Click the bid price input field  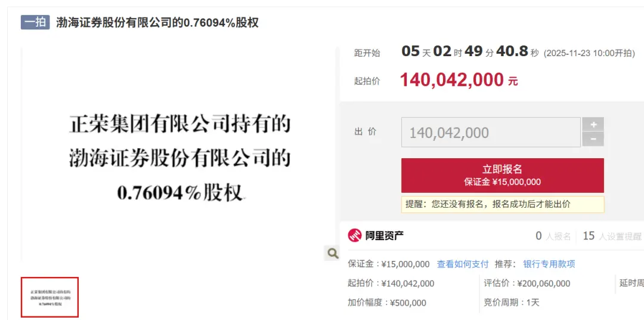coord(490,132)
